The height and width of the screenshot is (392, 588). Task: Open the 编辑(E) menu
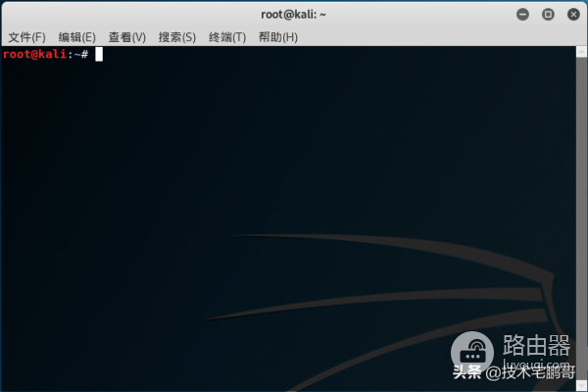tap(76, 37)
